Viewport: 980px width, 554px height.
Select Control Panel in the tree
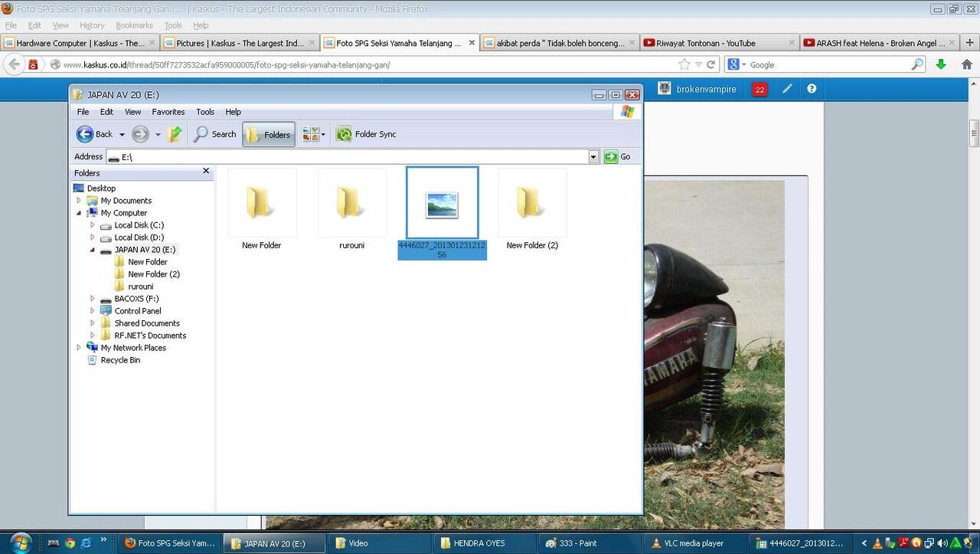tap(138, 311)
